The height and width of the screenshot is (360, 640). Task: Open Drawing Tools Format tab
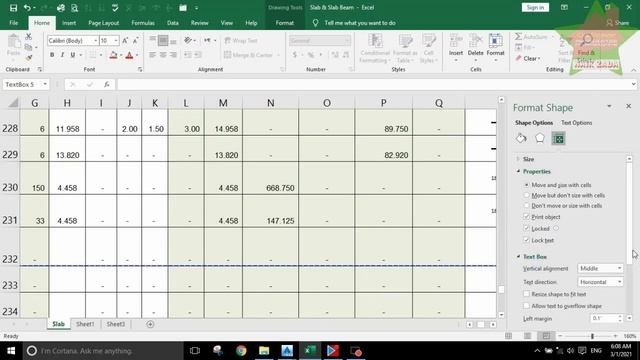284,23
